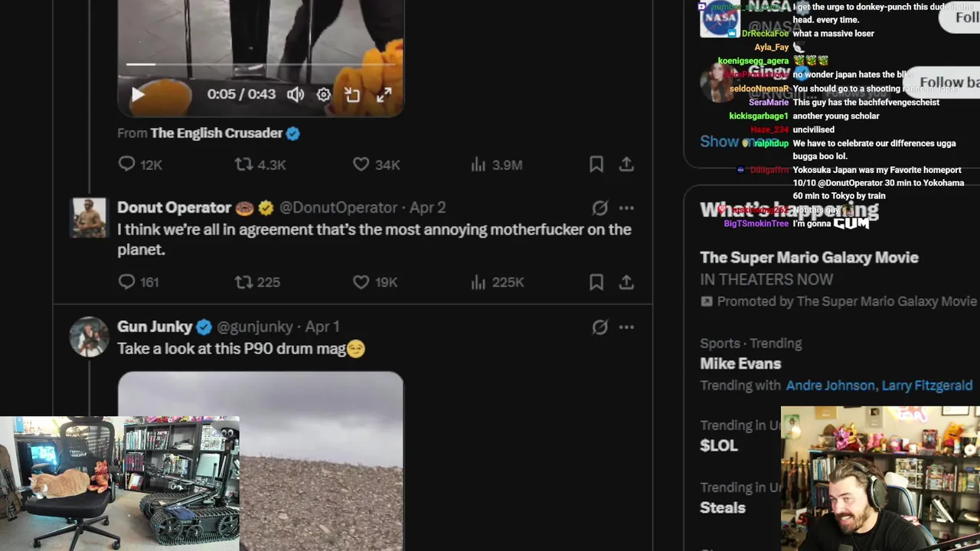Image resolution: width=980 pixels, height=551 pixels.
Task: Play the video in the top tweet
Action: [x=138, y=95]
